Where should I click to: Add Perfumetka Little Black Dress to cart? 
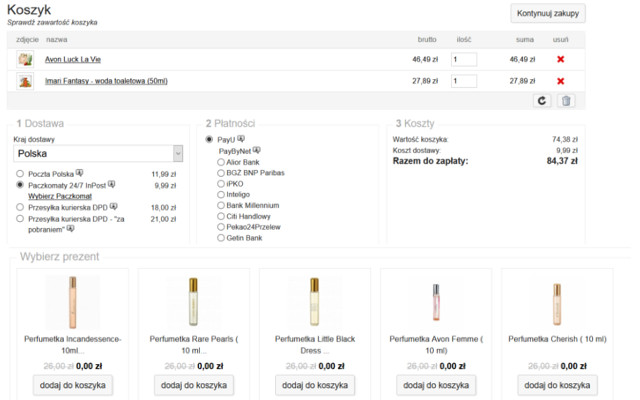pos(315,385)
